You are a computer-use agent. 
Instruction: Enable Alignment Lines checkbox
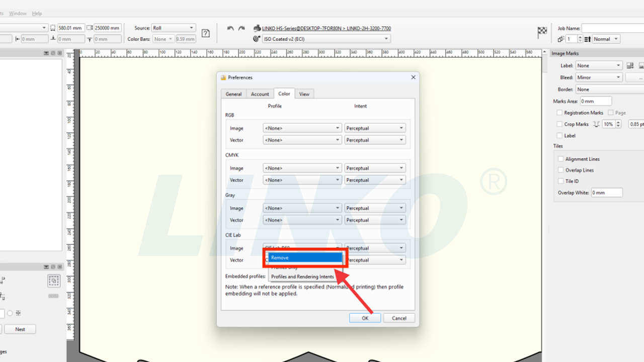click(x=561, y=159)
